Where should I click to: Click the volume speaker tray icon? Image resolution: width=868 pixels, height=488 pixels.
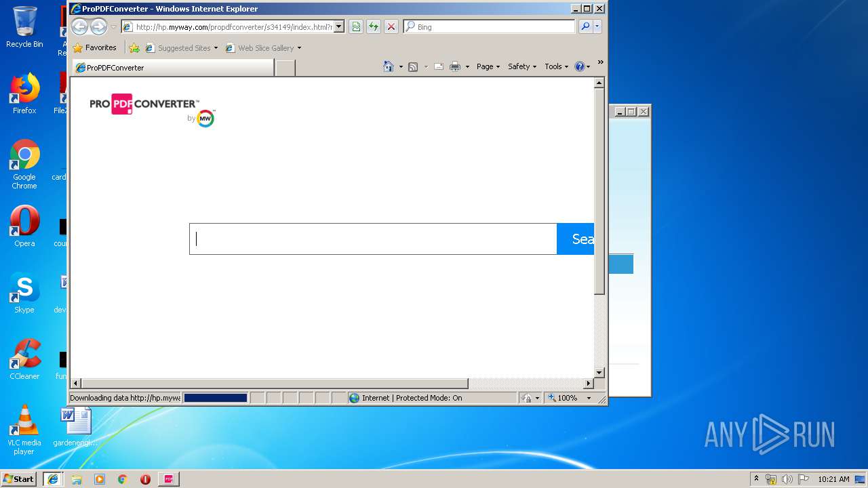click(787, 479)
